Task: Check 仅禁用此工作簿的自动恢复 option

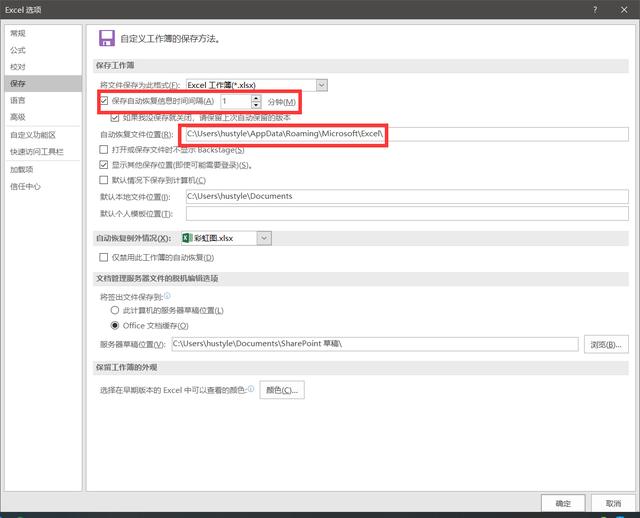Action: click(104, 257)
